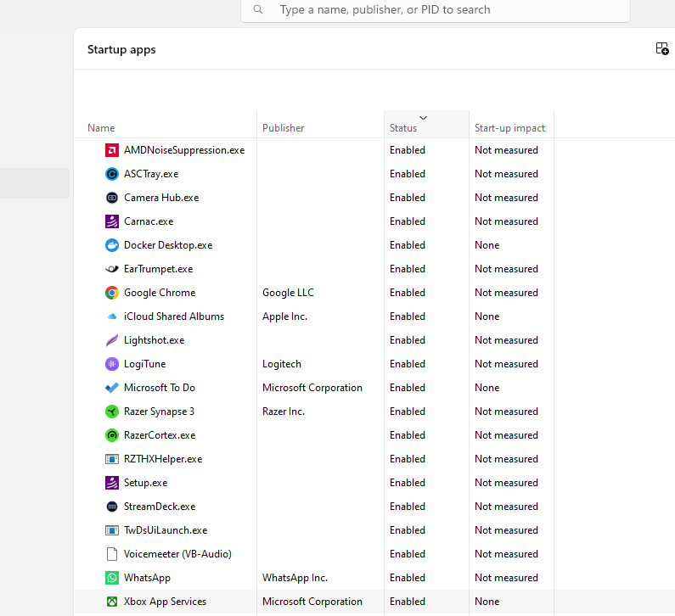Image resolution: width=675 pixels, height=616 pixels.
Task: Select the Razer Synapse 3 name text
Action: point(160,412)
